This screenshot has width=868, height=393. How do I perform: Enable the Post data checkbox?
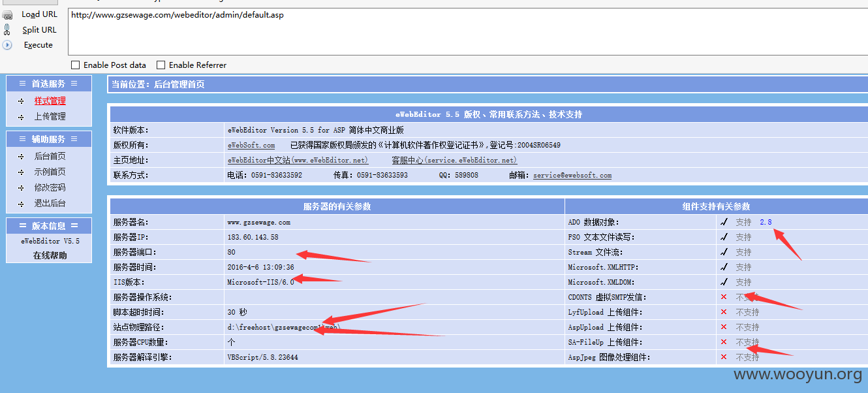coord(75,65)
